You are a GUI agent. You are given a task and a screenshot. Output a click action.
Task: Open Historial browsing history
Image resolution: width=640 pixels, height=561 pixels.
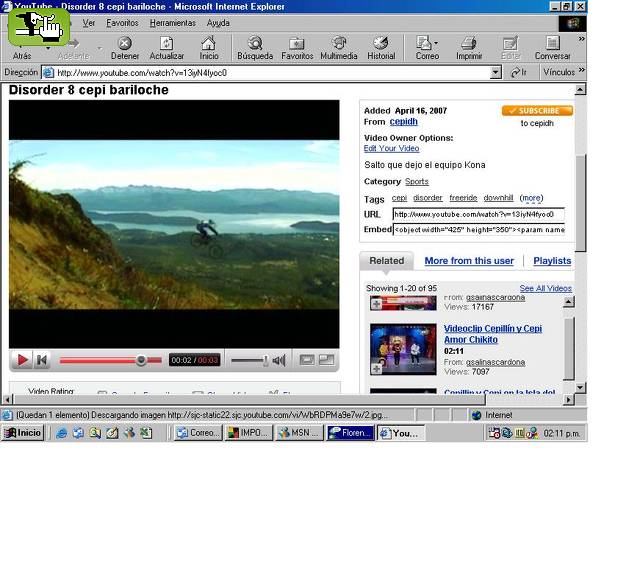coord(381,48)
